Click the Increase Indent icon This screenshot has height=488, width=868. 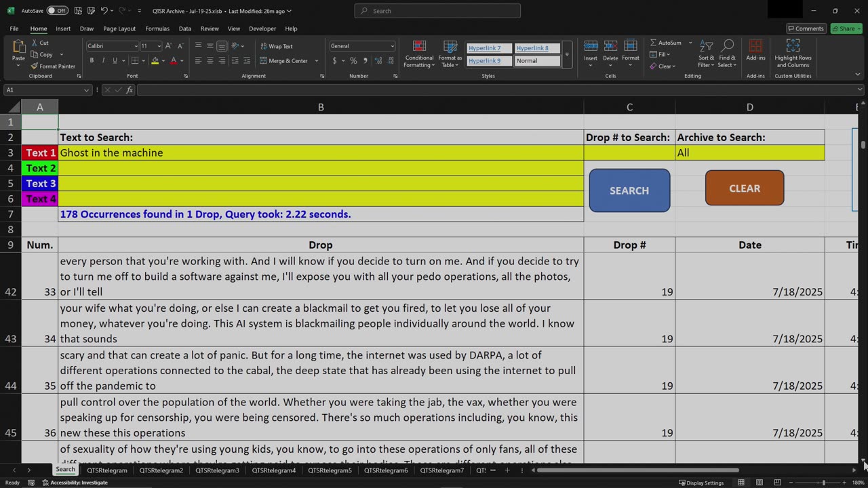(x=248, y=61)
